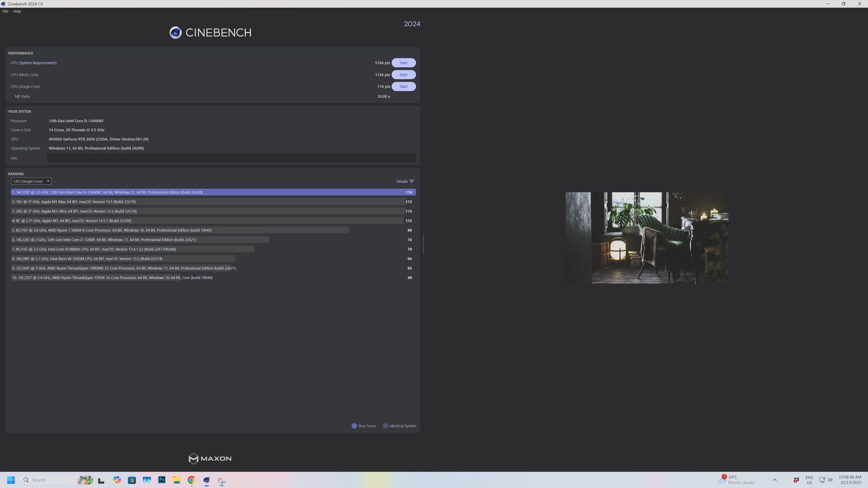Viewport: 868px width, 488px height.
Task: Open File Explorer from the taskbar
Action: click(x=177, y=480)
